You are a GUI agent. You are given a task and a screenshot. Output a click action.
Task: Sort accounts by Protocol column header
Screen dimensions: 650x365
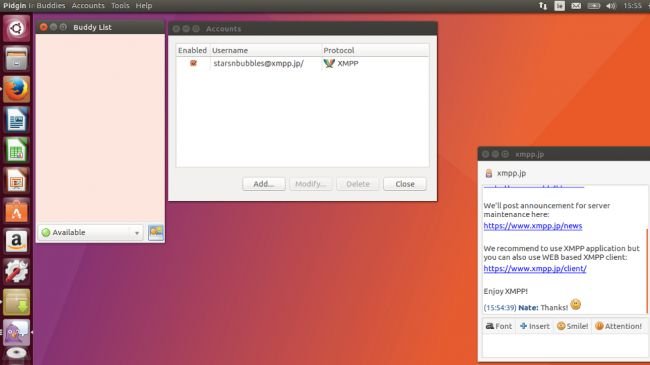(375, 50)
